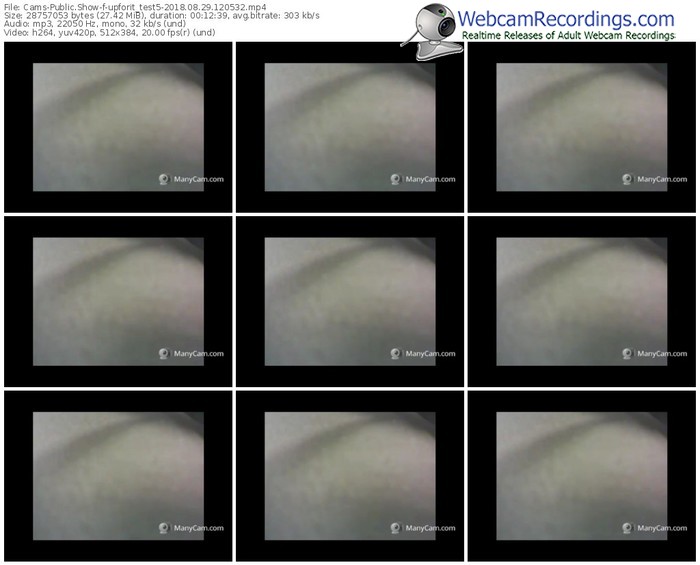Open the first row right video thumbnail
This screenshot has height=565, width=700.
[x=581, y=127]
